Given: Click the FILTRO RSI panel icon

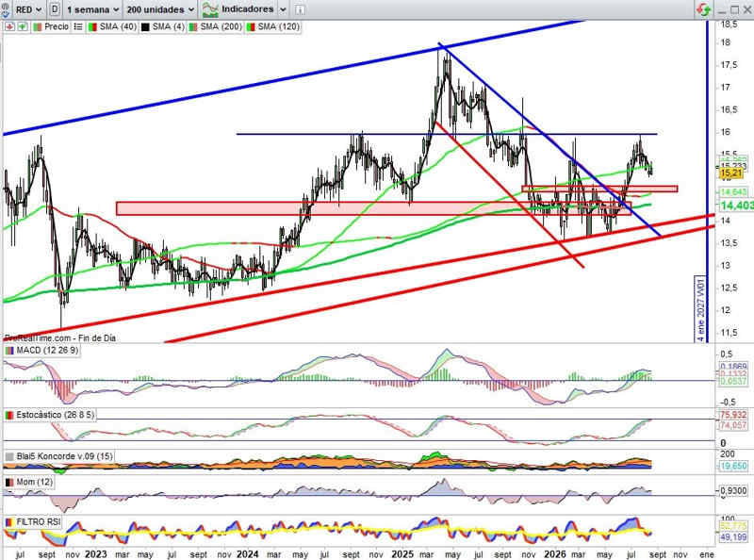Looking at the screenshot, I should (x=8, y=522).
